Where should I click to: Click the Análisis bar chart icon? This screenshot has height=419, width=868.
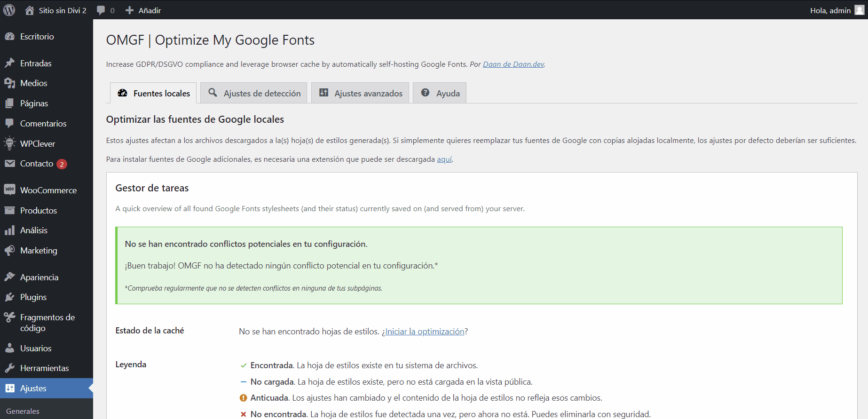coord(9,230)
